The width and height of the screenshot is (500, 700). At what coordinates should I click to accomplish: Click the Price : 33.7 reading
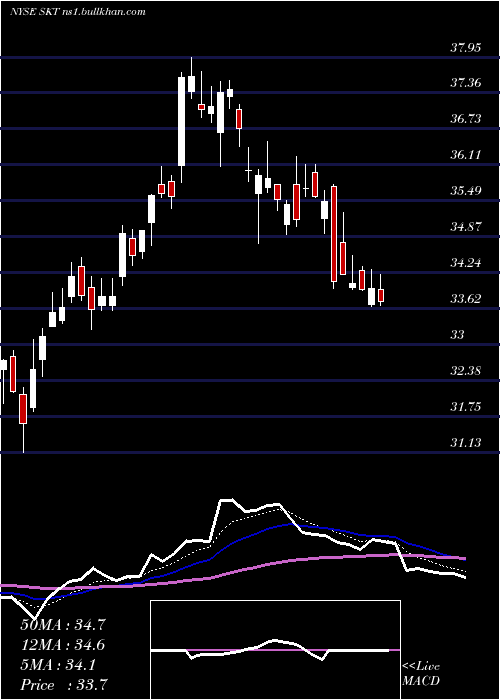pyautogui.click(x=63, y=684)
